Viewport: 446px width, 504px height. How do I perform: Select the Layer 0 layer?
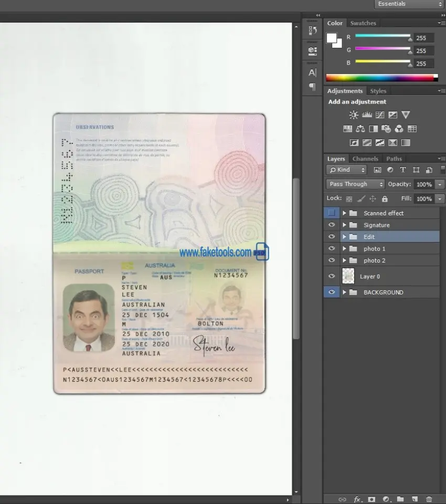(x=388, y=276)
